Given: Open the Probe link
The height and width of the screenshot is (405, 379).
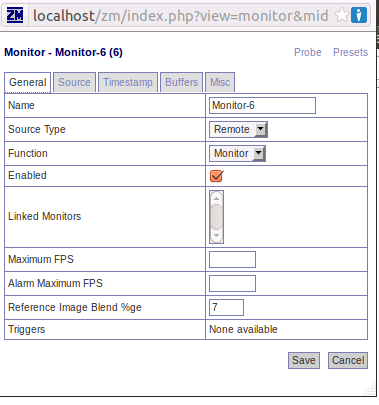Looking at the screenshot, I should pos(308,52).
